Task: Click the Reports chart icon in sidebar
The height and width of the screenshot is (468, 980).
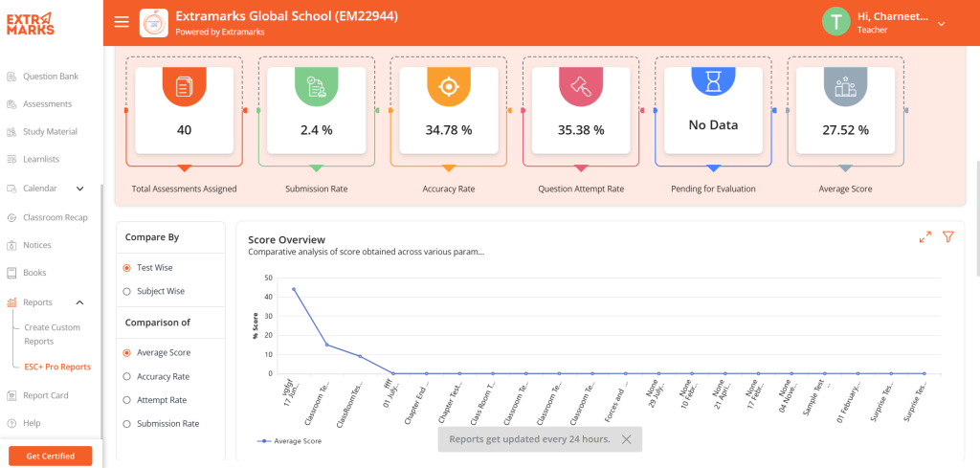Action: click(x=11, y=302)
